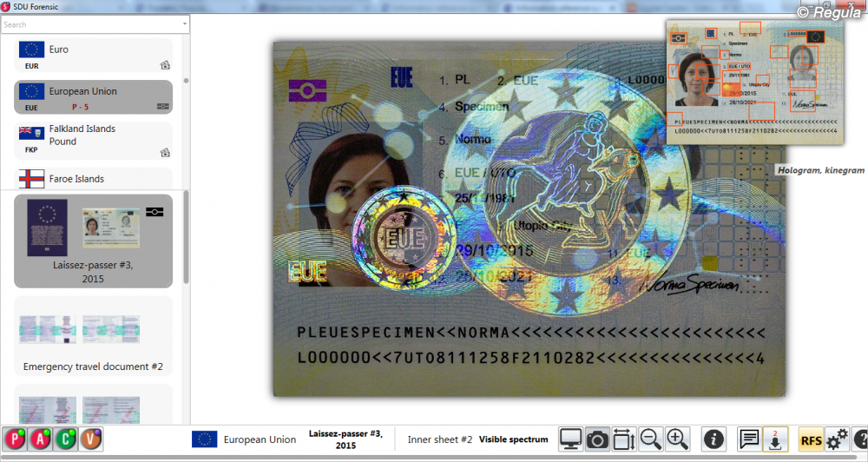Open the document info icon
Screen dimensions: 868x462
coord(713,439)
